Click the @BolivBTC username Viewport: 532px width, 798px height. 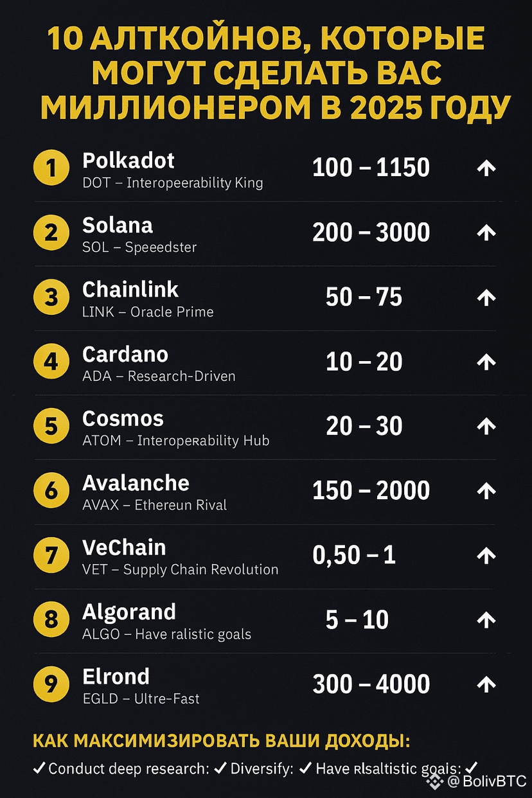tap(487, 781)
